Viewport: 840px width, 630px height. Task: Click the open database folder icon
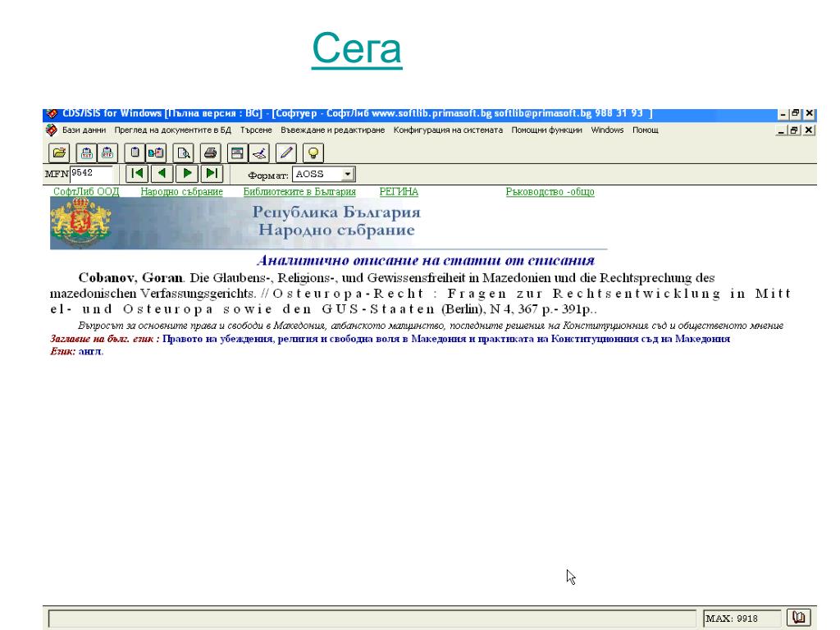(x=59, y=153)
